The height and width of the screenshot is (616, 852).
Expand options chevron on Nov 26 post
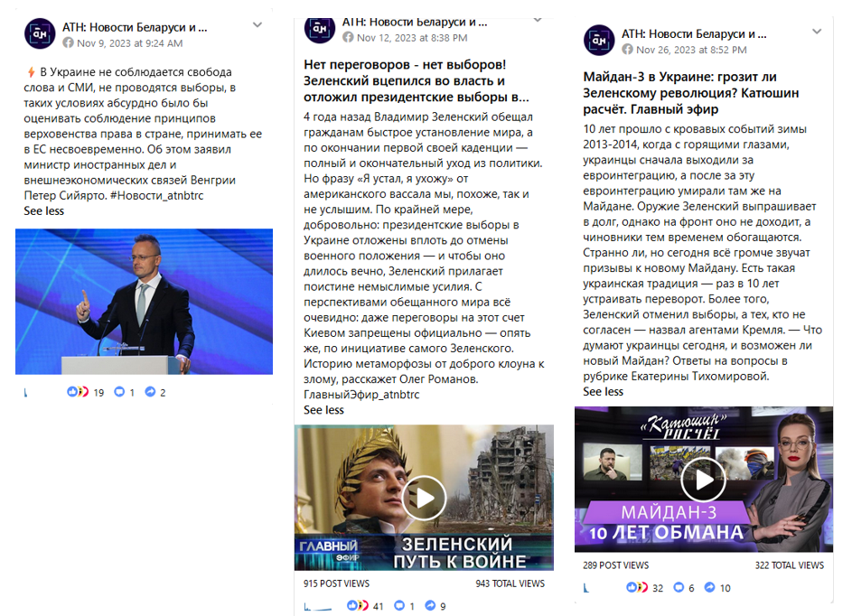tap(817, 32)
